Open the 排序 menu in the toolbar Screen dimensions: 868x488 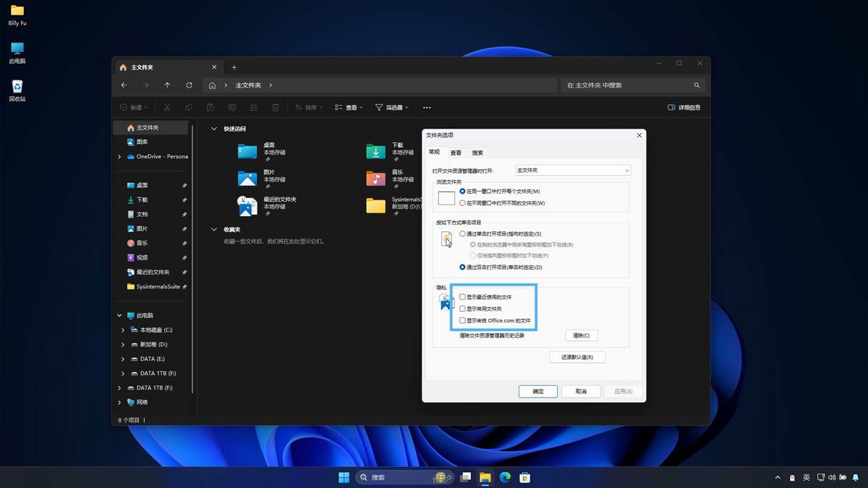tap(310, 107)
